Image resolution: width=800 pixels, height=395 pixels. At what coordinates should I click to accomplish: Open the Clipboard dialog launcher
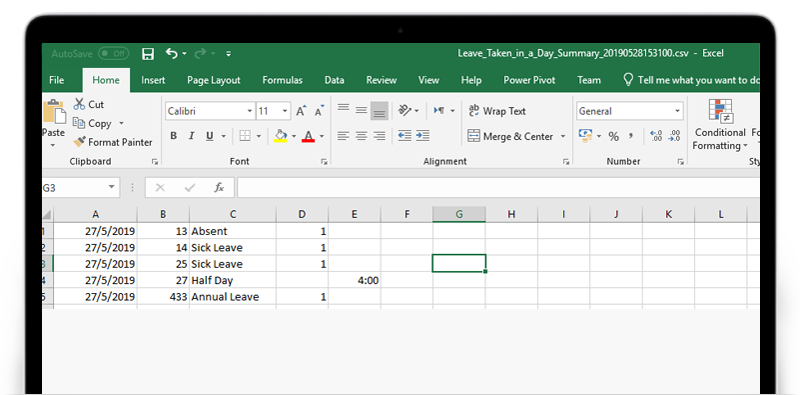click(155, 162)
